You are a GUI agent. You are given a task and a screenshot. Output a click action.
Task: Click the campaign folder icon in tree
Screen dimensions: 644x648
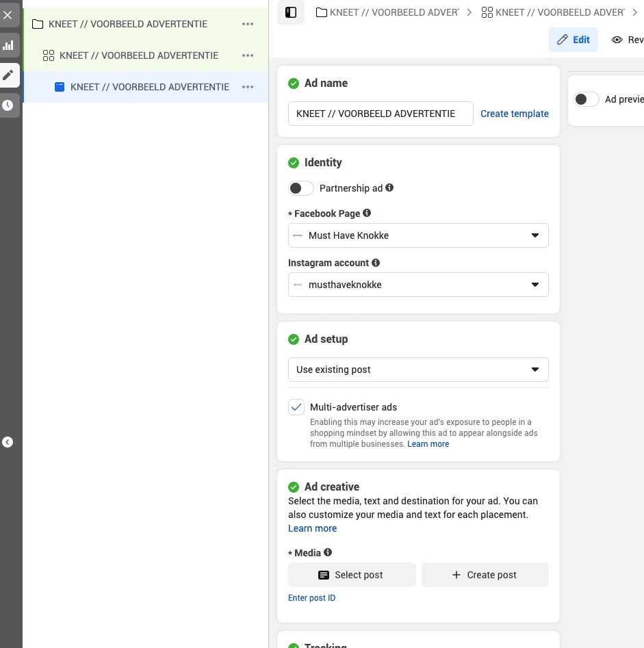pyautogui.click(x=38, y=24)
